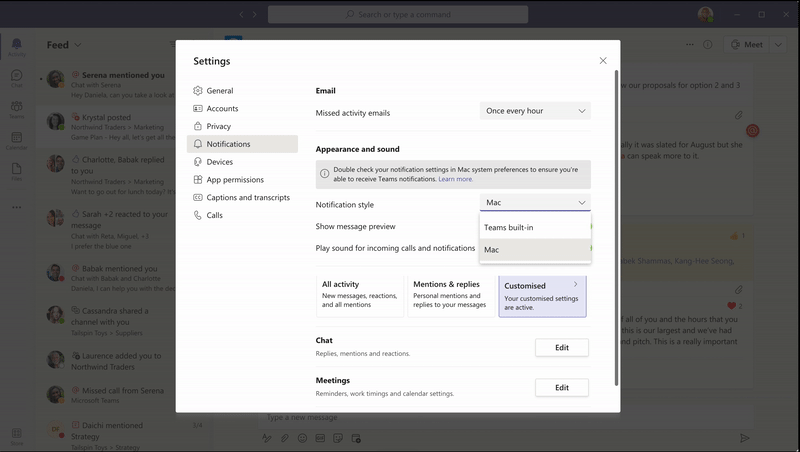Open 'Babak mentioned you' feed item

coord(108,278)
